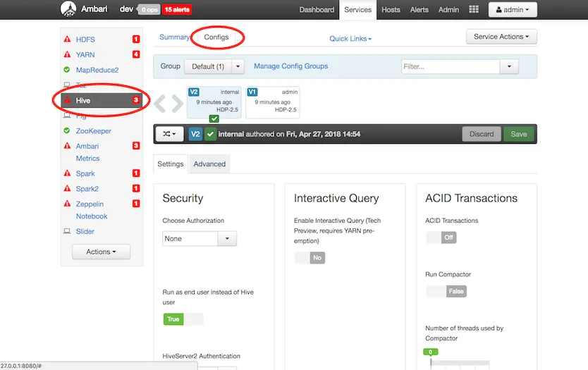Image resolution: width=588 pixels, height=370 pixels.
Task: Click the Slider client laptop icon
Action: tap(67, 231)
